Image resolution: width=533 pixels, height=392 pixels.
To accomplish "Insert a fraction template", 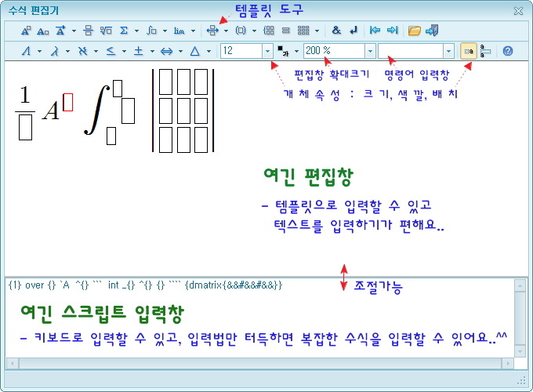I will tap(88, 31).
